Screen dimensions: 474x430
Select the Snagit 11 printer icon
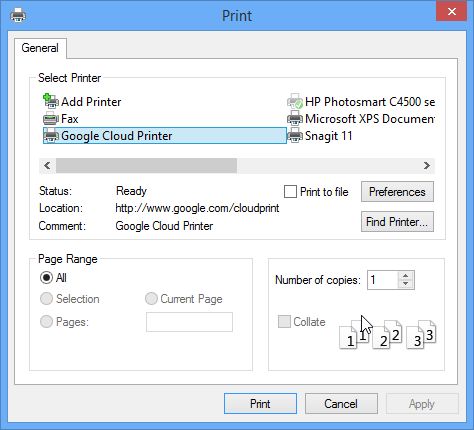point(295,136)
